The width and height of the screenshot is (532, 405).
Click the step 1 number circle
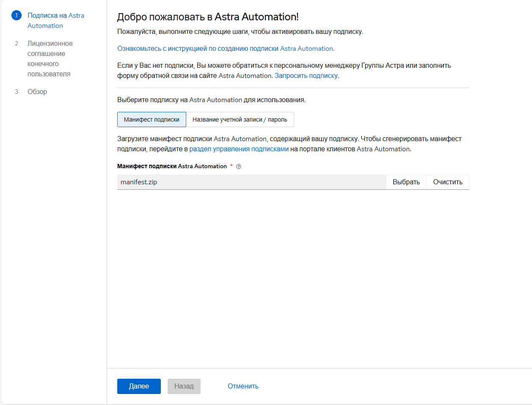click(x=17, y=16)
